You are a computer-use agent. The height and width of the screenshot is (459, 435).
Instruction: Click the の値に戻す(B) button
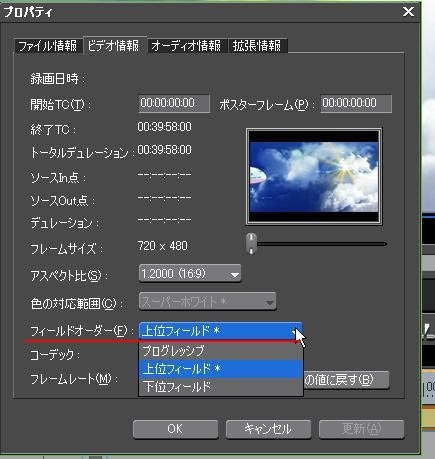(346, 380)
